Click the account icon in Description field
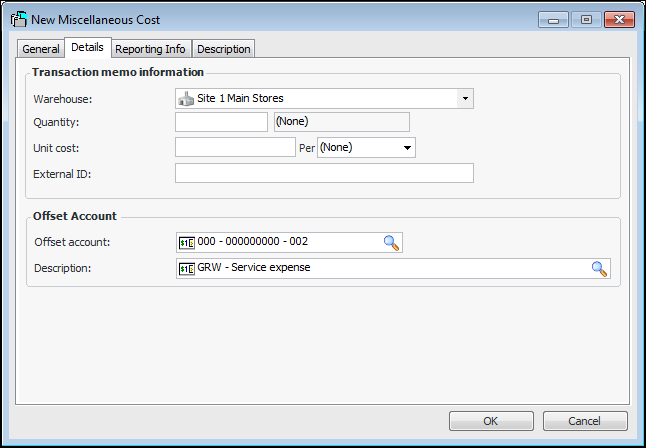This screenshot has height=448, width=646. [x=186, y=268]
